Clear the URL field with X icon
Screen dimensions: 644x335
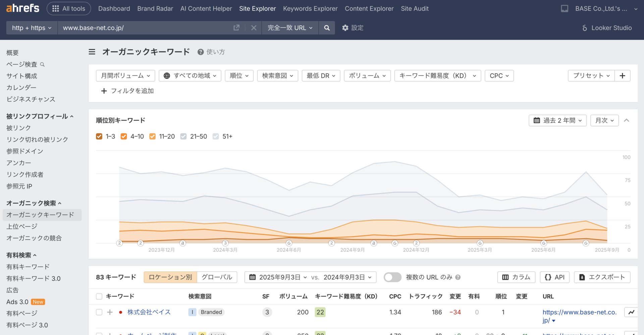coord(254,28)
